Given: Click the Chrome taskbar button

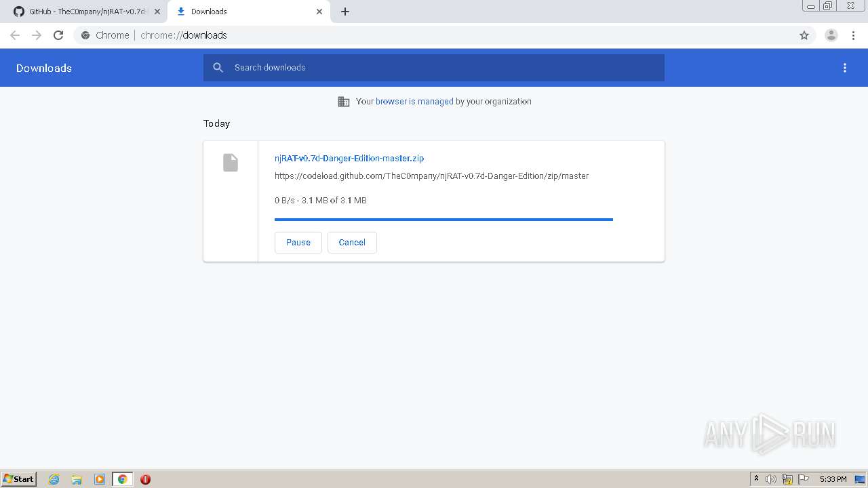Looking at the screenshot, I should click(123, 479).
